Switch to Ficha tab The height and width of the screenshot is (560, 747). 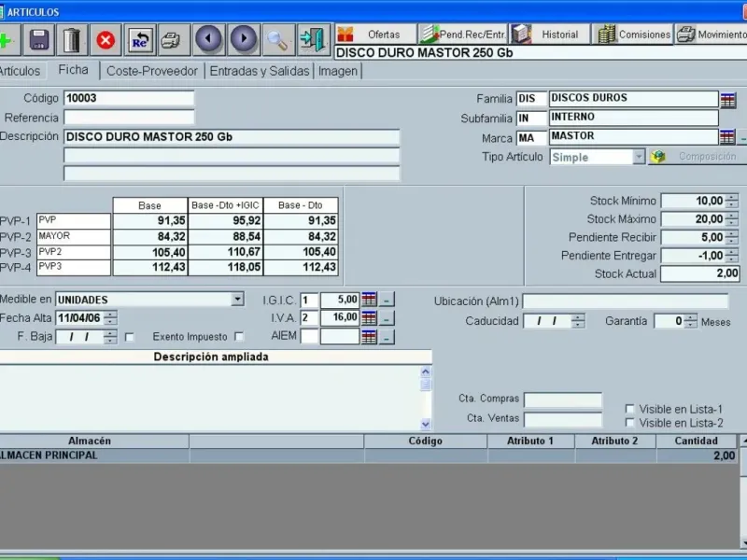coord(73,70)
